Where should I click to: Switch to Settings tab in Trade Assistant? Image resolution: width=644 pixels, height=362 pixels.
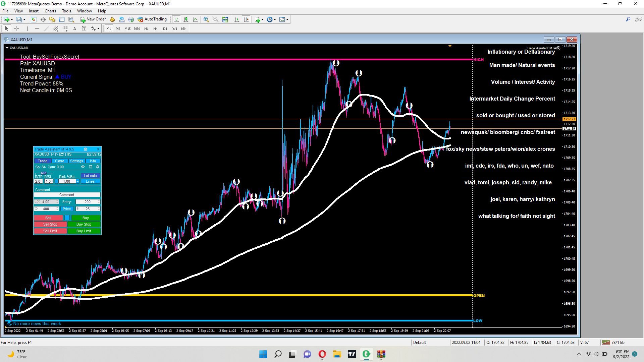(x=76, y=161)
